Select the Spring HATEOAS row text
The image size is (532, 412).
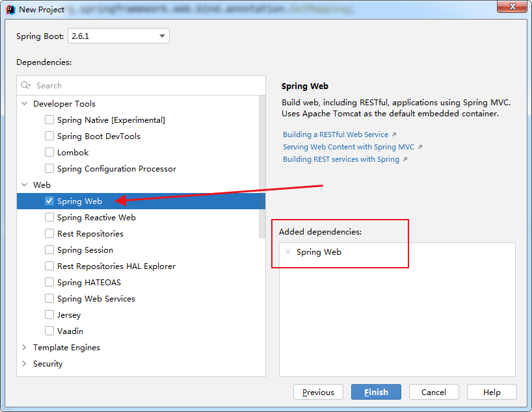pos(89,283)
